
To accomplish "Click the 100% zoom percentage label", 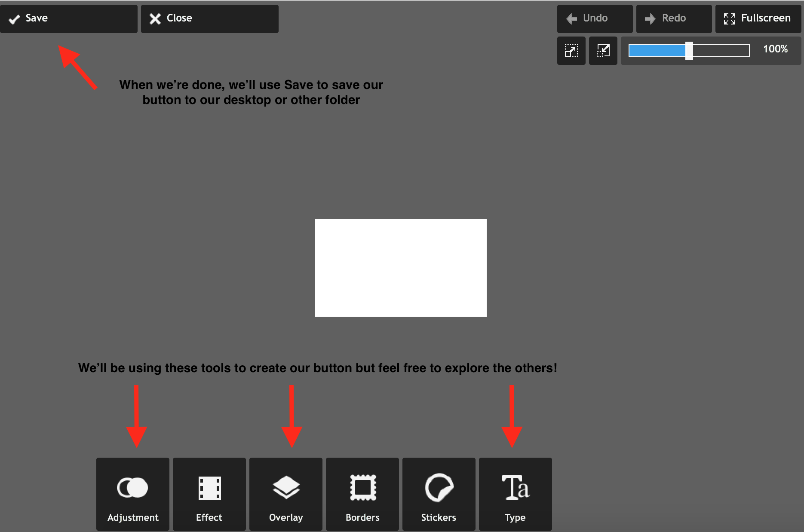I will tap(775, 49).
